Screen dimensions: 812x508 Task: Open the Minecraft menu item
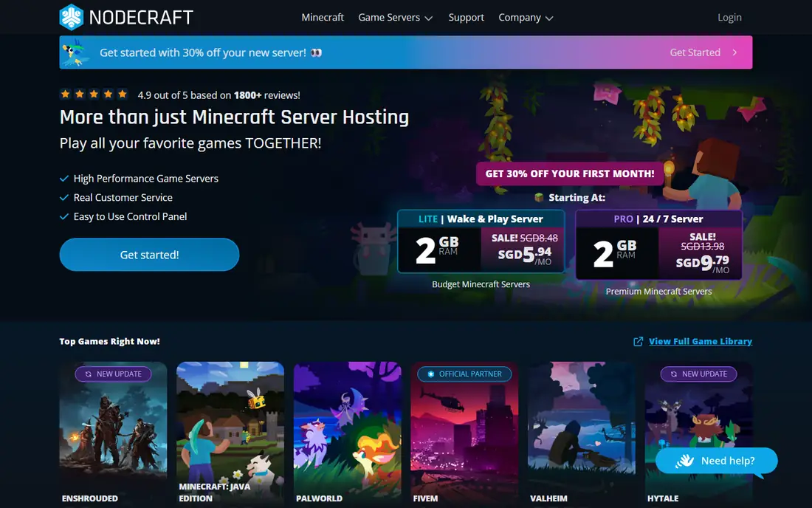tap(322, 17)
